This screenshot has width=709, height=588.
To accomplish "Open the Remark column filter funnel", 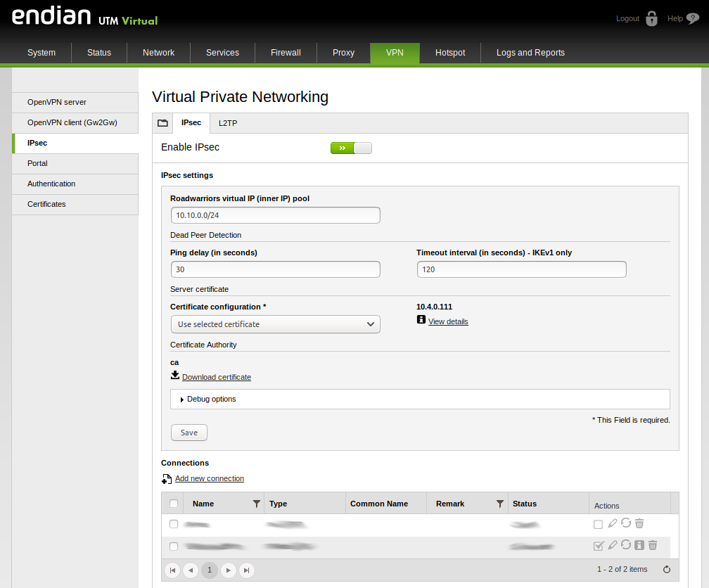I will coord(499,504).
